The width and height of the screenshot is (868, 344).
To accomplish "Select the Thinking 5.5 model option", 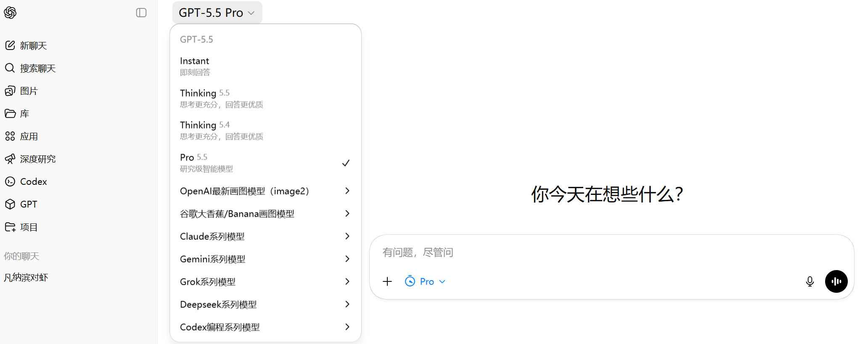I will point(265,98).
